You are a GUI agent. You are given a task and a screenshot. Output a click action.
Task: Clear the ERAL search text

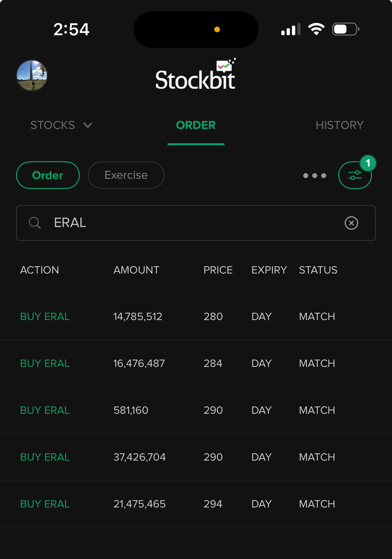[x=351, y=223]
